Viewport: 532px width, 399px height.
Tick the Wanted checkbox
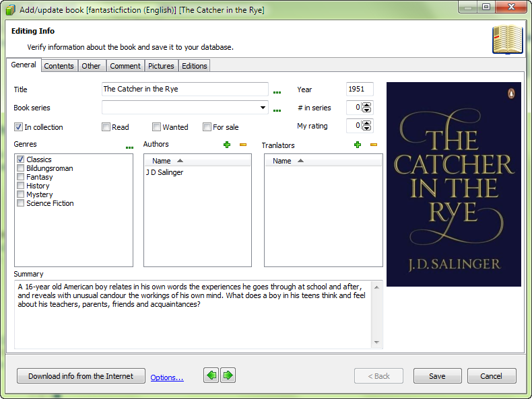click(x=156, y=127)
